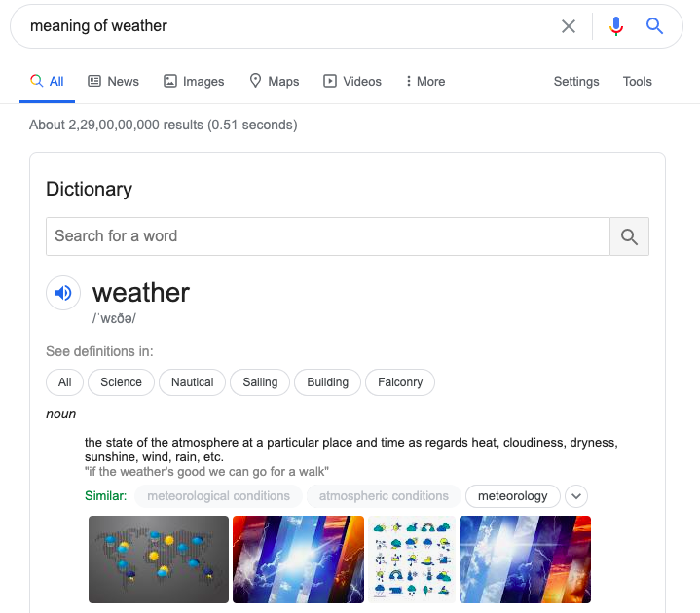Click the blue Google search magnifier icon

(655, 26)
